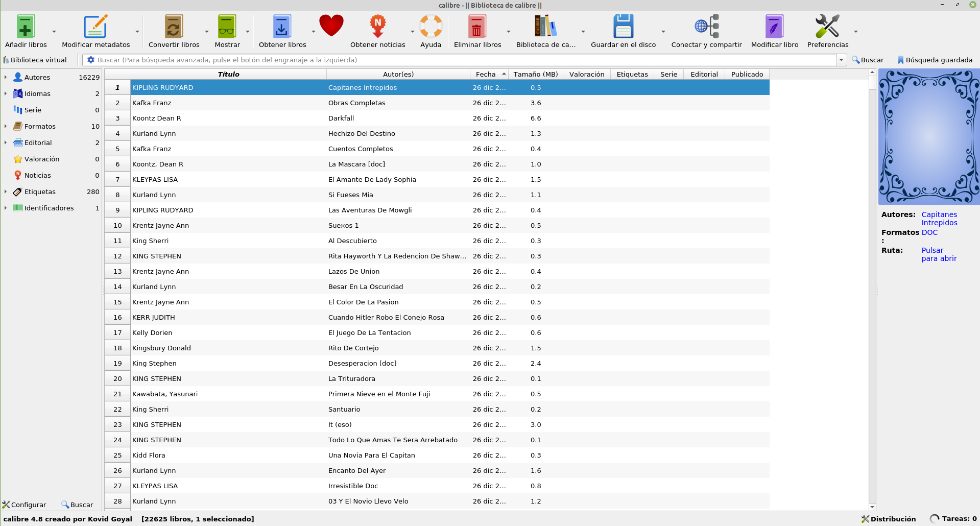Image resolution: width=980 pixels, height=526 pixels.
Task: Click into the Buscar search field
Action: pyautogui.click(x=460, y=60)
